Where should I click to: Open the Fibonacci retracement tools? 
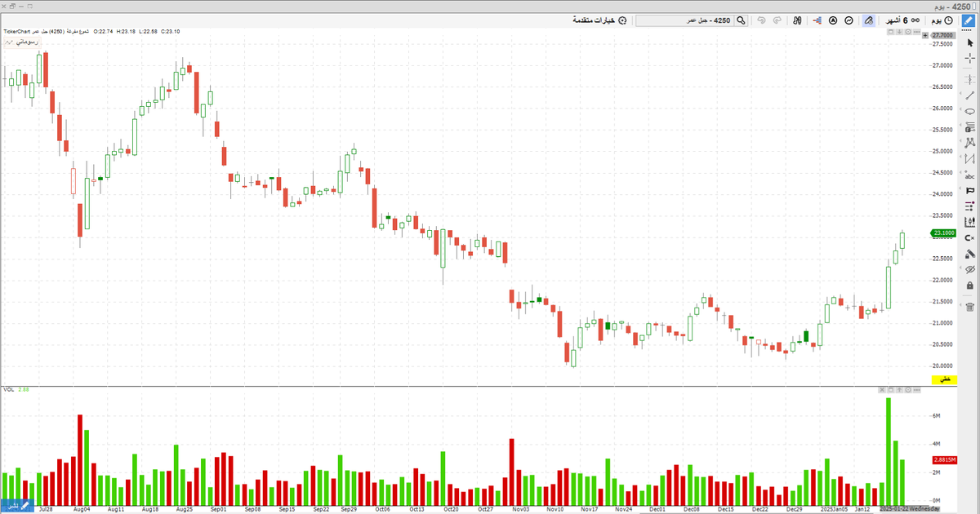pos(969,127)
